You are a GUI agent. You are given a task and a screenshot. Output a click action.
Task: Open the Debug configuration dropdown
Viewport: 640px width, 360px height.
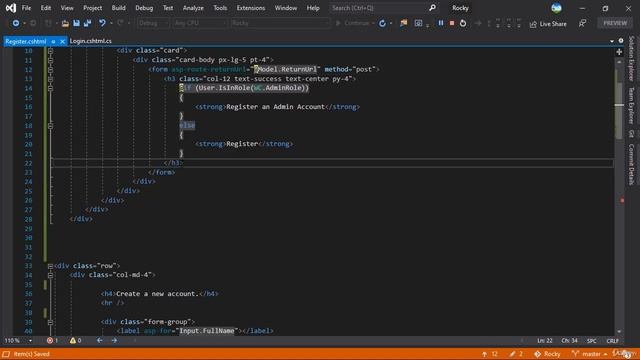tap(153, 23)
